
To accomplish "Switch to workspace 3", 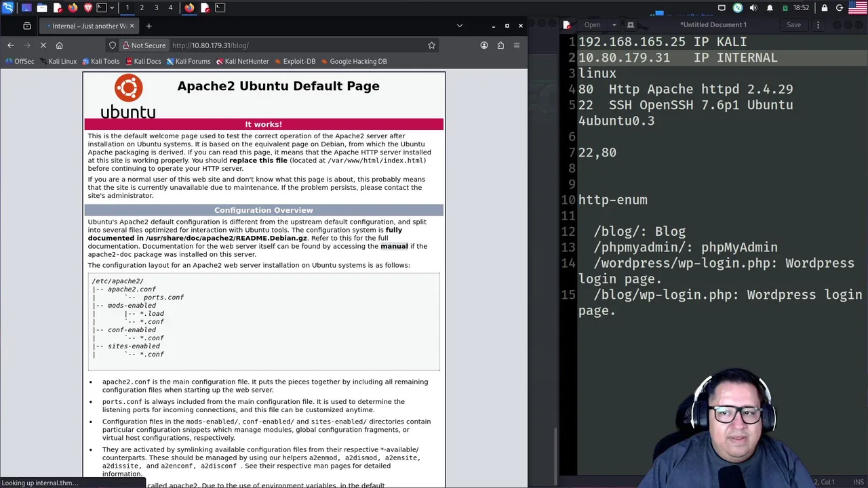I will 156,7.
